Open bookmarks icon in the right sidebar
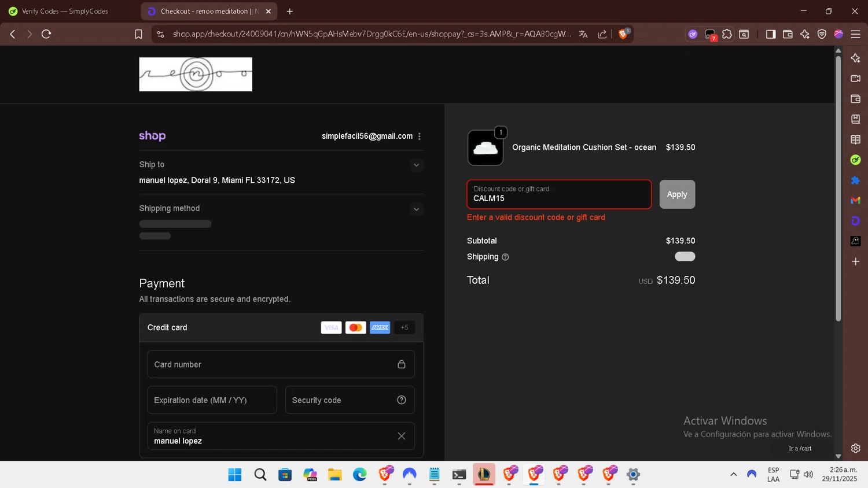This screenshot has height=488, width=868. click(x=855, y=119)
